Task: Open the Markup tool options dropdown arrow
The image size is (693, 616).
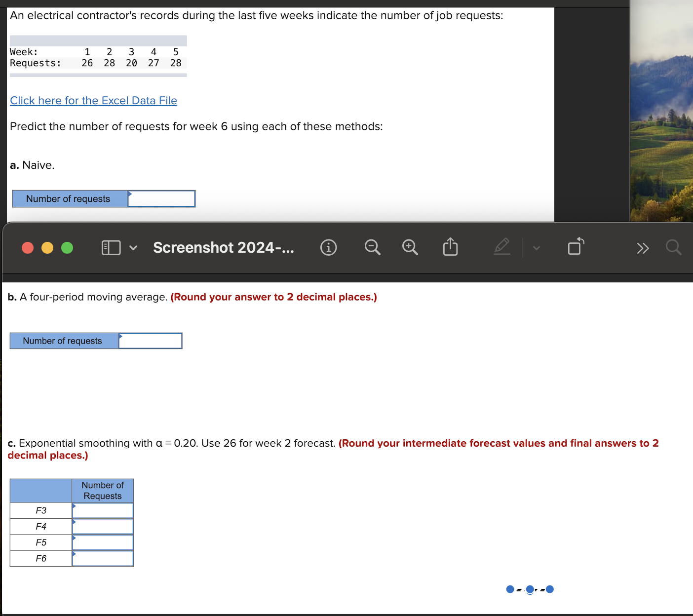Action: click(537, 248)
